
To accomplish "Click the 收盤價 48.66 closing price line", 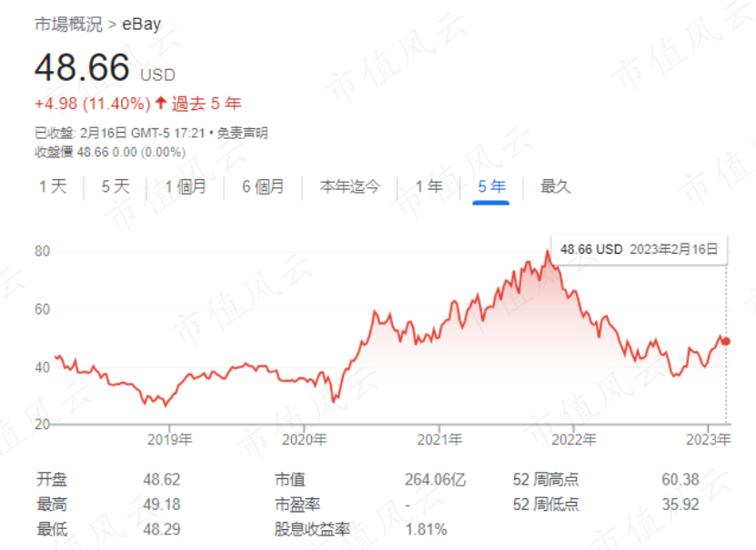I will [110, 152].
